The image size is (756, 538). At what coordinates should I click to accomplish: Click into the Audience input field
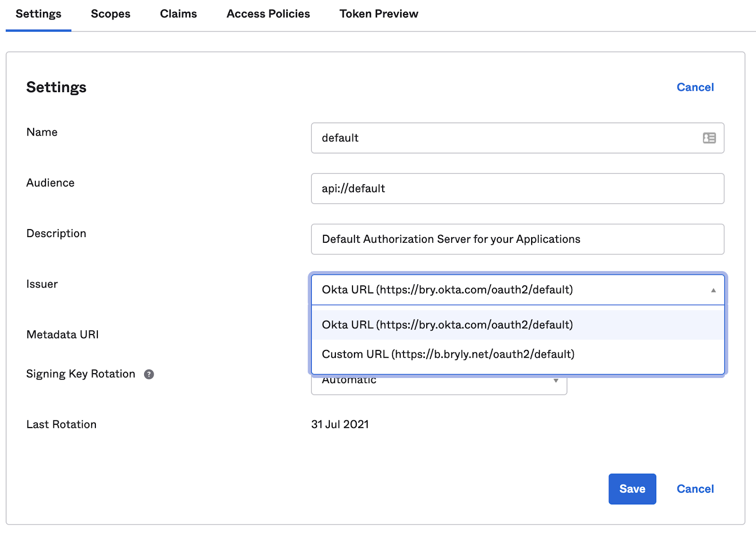coord(517,188)
